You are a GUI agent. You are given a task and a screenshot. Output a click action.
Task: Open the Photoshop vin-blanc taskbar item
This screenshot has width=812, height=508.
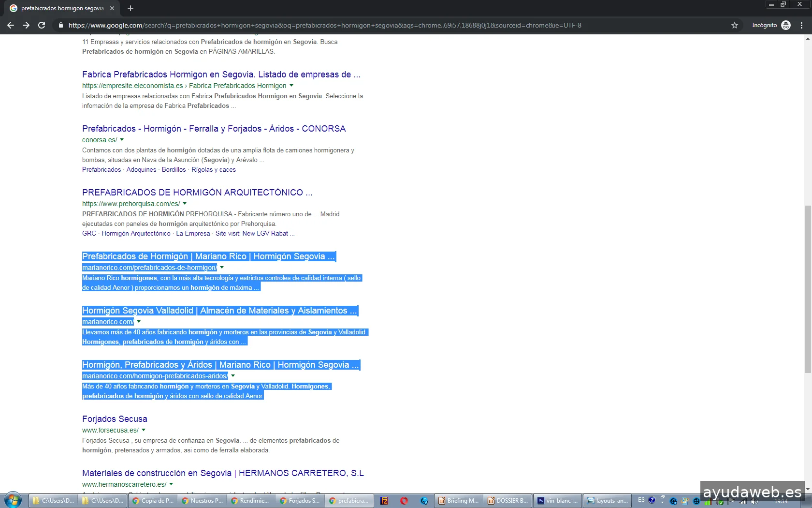coord(557,501)
